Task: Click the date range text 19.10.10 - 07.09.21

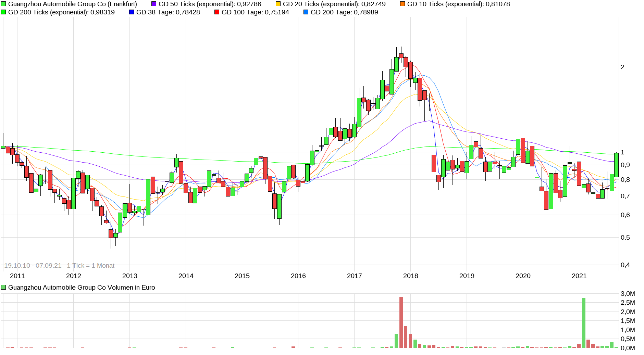Action: pyautogui.click(x=33, y=265)
